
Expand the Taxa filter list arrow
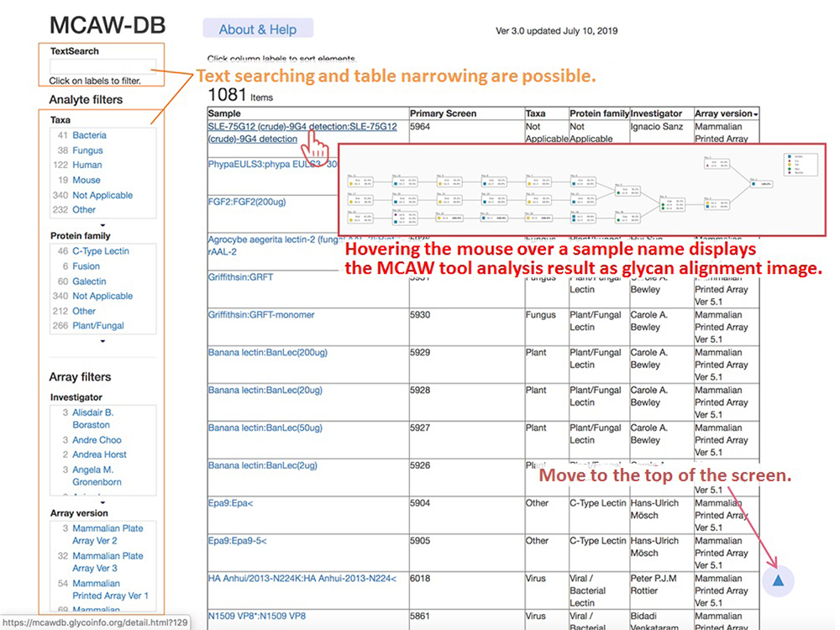(x=102, y=225)
